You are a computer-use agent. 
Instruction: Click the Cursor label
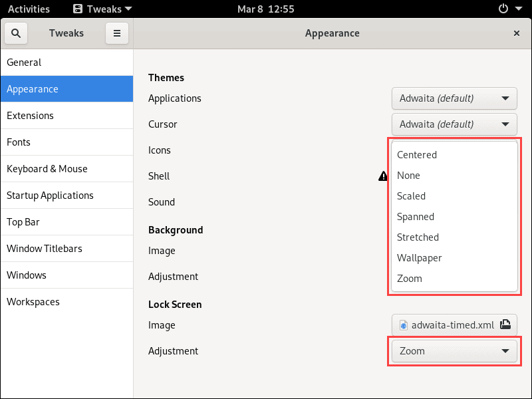point(163,124)
